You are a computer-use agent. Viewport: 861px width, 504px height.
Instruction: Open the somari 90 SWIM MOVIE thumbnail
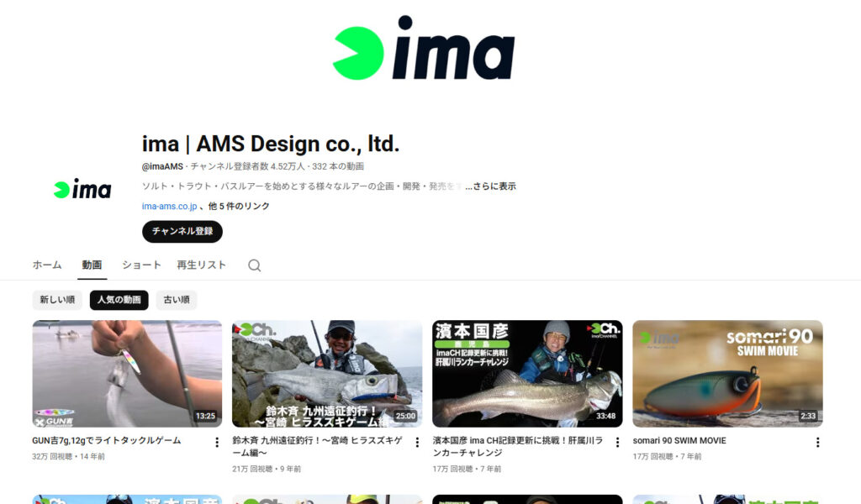(727, 373)
